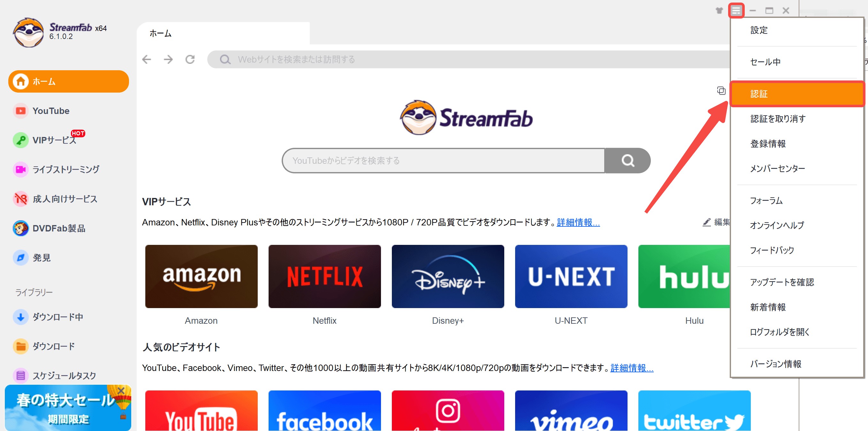Choose 認証 in the menu
Viewport: 868px width, 431px height.
coord(797,94)
